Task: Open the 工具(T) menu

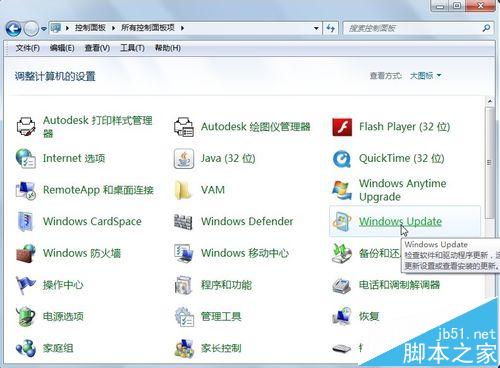Action: 132,48
